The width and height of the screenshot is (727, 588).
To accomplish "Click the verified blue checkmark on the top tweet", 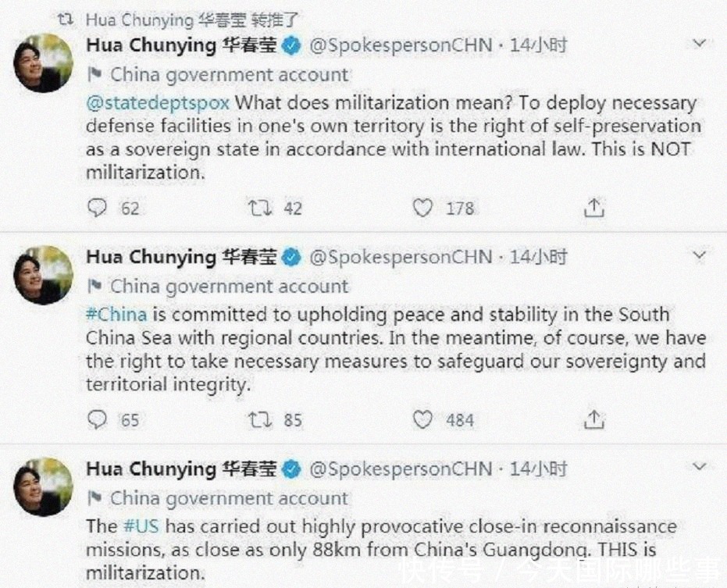I will (292, 45).
